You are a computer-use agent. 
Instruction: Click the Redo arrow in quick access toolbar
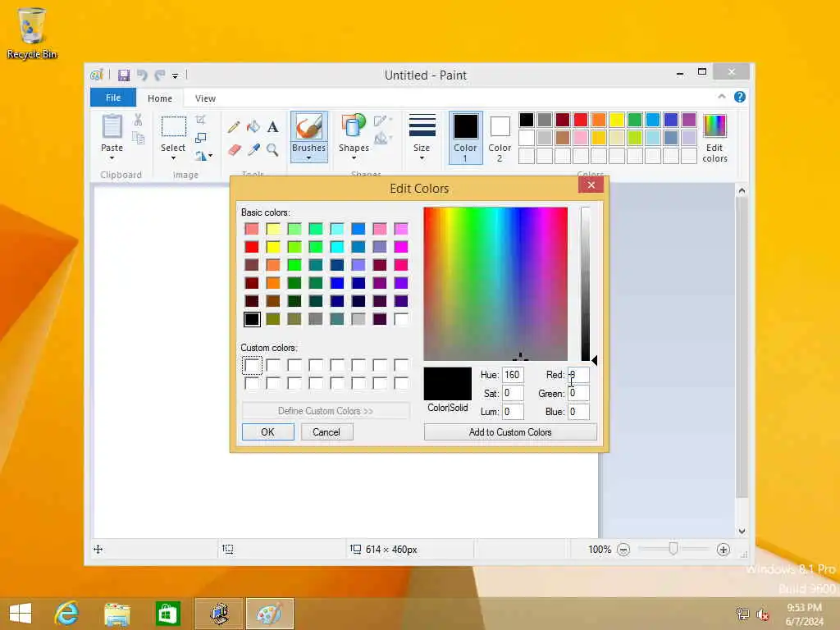tap(160, 75)
